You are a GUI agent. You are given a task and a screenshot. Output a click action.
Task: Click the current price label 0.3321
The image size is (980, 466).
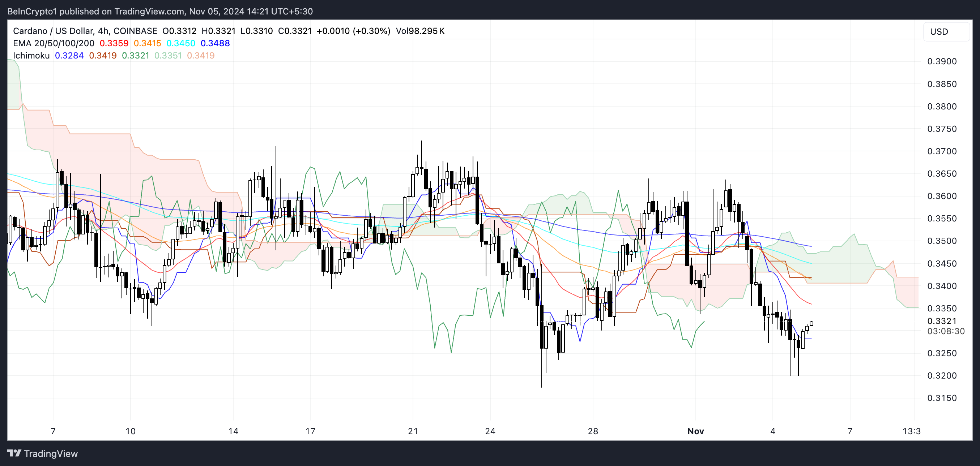[942, 321]
